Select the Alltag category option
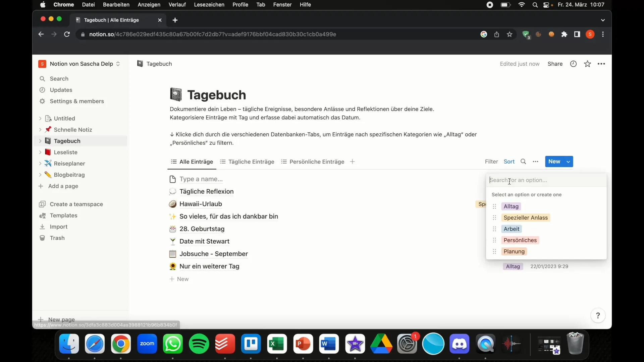This screenshot has width=644, height=362. pyautogui.click(x=511, y=206)
